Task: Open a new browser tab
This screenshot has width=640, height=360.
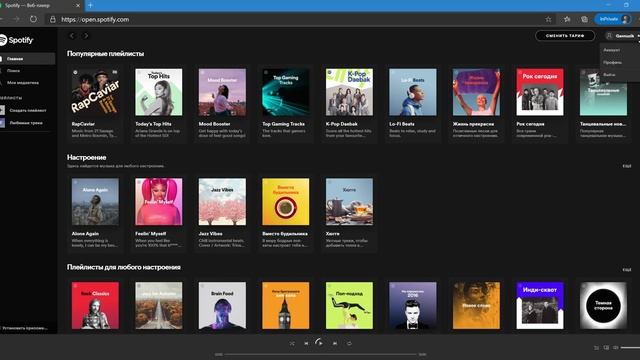Action: 90,5
